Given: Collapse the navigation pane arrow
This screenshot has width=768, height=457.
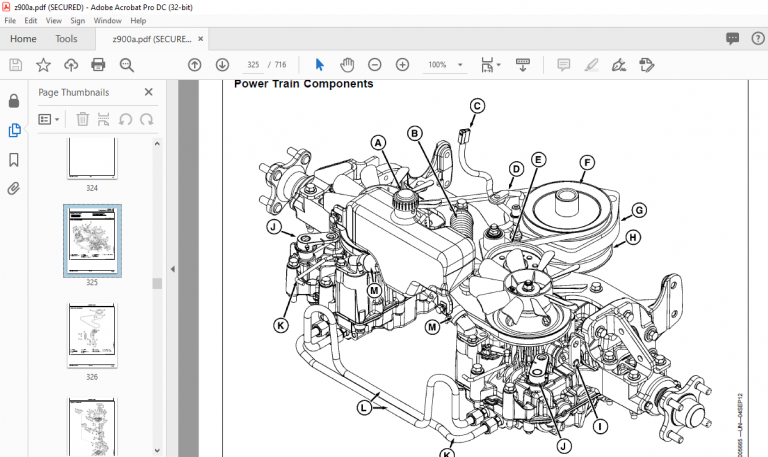Looking at the screenshot, I should pyautogui.click(x=172, y=269).
